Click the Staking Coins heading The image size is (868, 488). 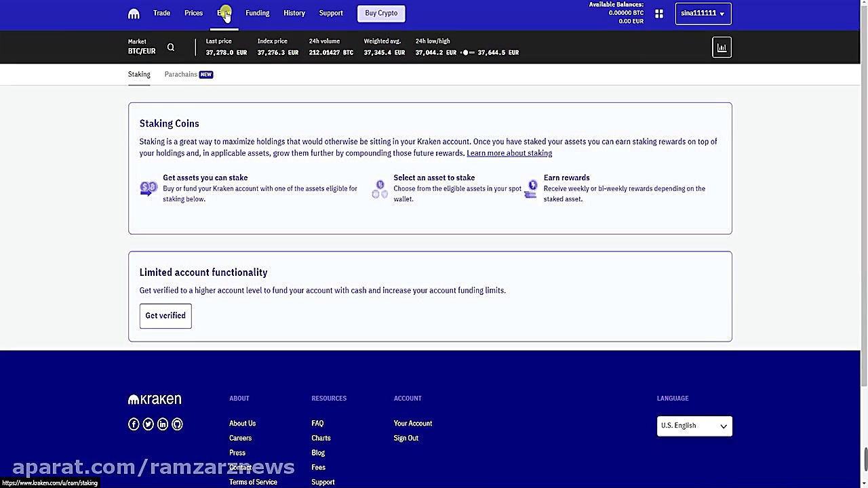pyautogui.click(x=169, y=123)
